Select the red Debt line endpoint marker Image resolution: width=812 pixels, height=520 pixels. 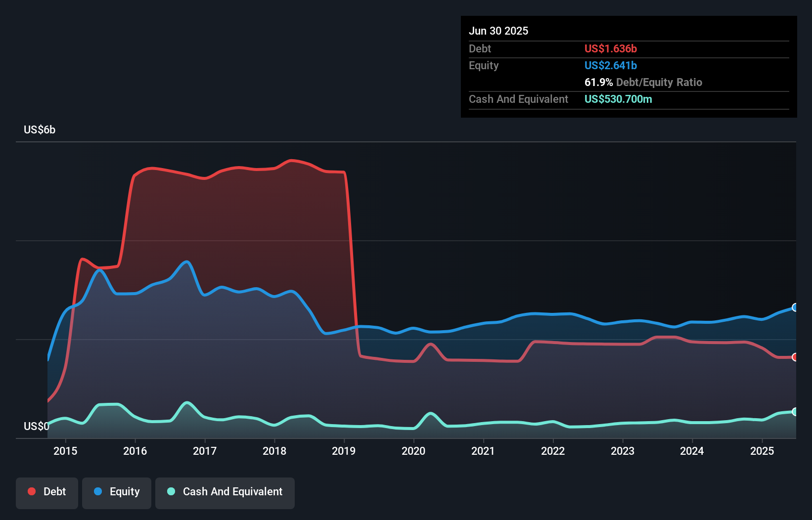[795, 356]
